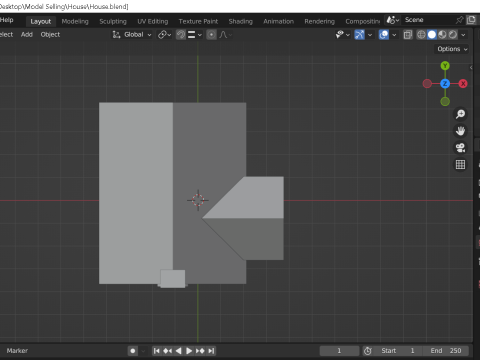Select solid viewport shading
The image size is (480, 360).
(x=432, y=35)
